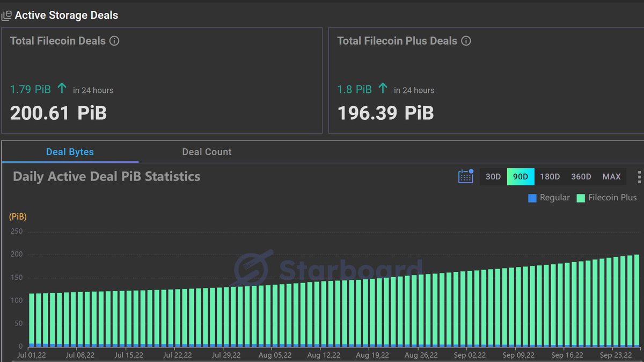Click the 1.79 PiB daily change value
644x362 pixels.
[x=31, y=89]
